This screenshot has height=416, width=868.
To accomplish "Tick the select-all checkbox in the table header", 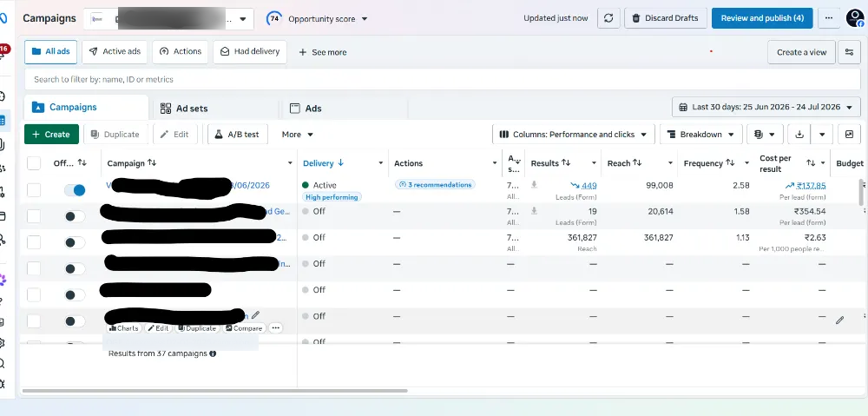I will point(34,163).
